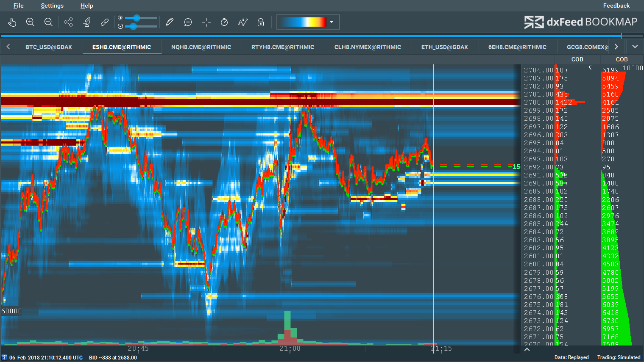Click the stopwatch timer icon
644x362 pixels.
pos(224,22)
